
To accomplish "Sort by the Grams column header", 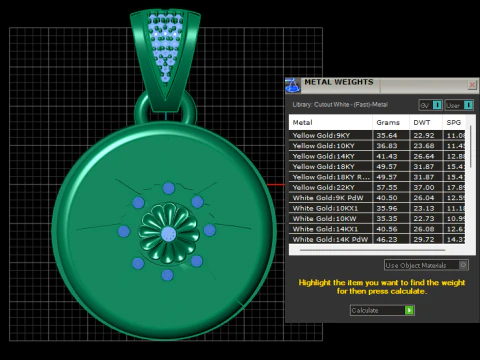I will pos(391,122).
